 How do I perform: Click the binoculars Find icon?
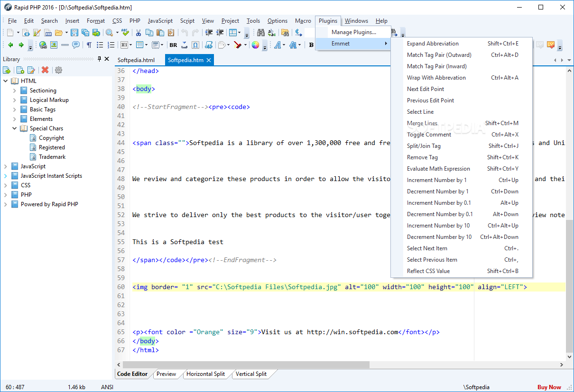[x=261, y=33]
